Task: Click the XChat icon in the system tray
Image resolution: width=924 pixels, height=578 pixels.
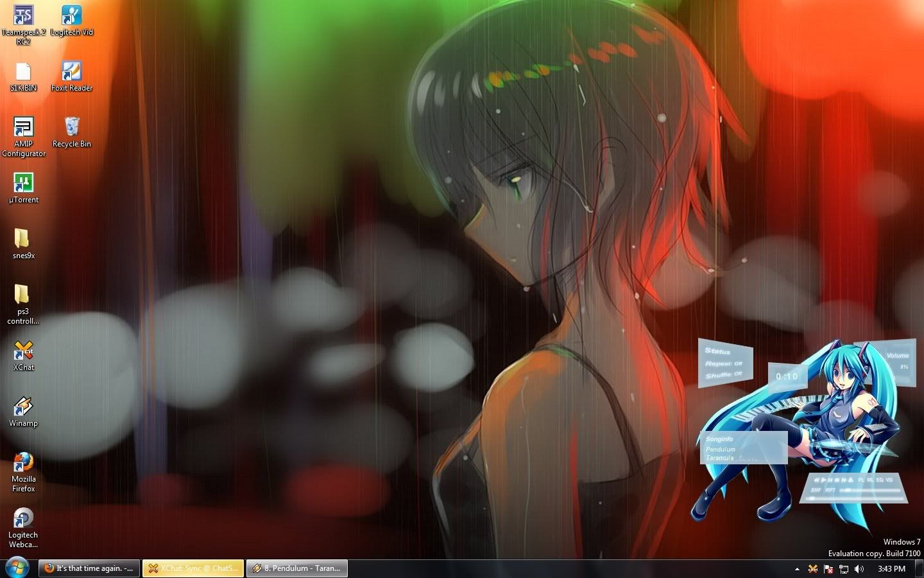Action: tap(813, 569)
